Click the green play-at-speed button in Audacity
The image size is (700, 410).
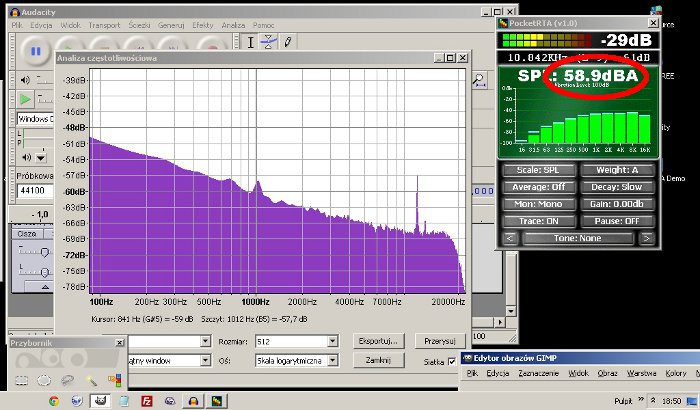coord(25,99)
